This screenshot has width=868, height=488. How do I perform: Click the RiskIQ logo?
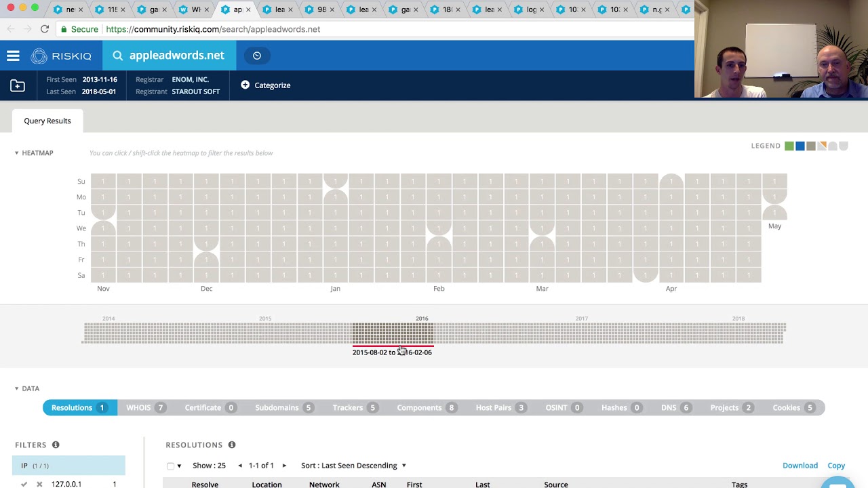coord(61,56)
